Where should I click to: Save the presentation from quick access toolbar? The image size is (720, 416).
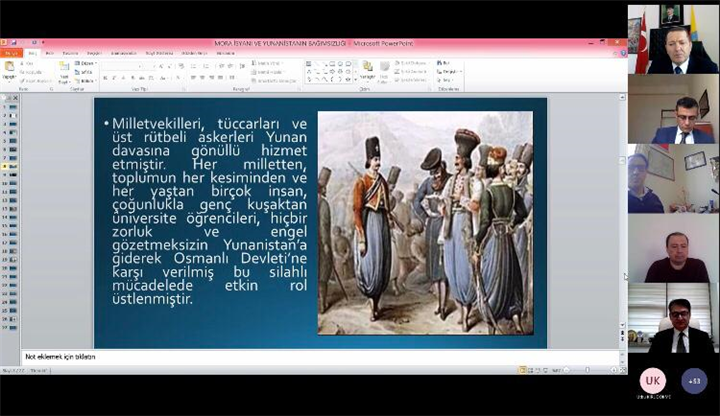point(14,43)
